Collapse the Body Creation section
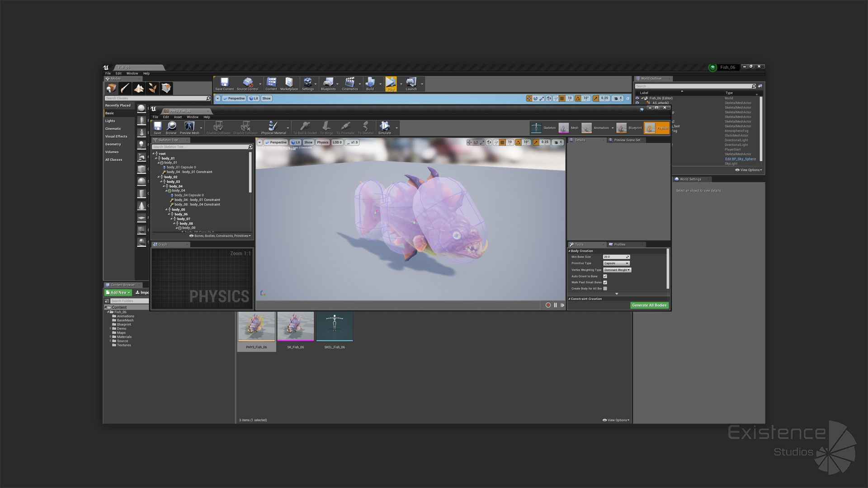The height and width of the screenshot is (488, 868). (570, 251)
